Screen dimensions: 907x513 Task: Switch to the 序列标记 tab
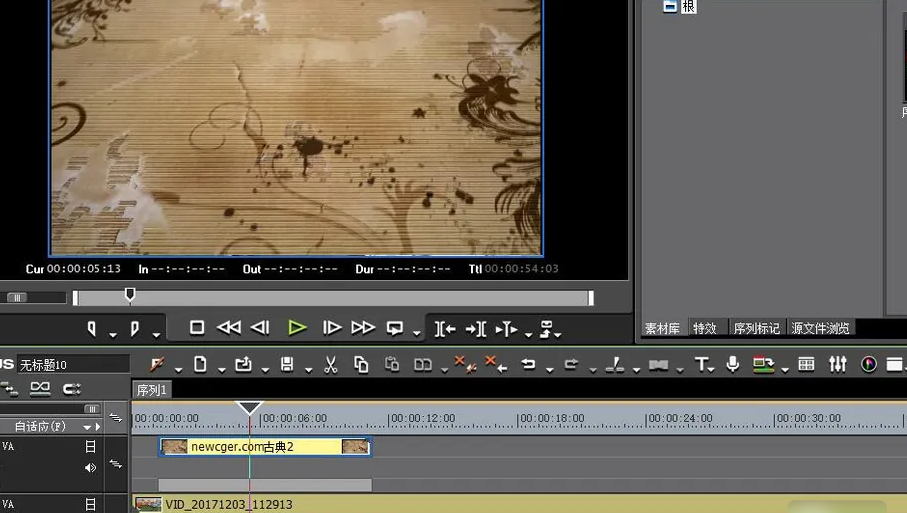[756, 328]
